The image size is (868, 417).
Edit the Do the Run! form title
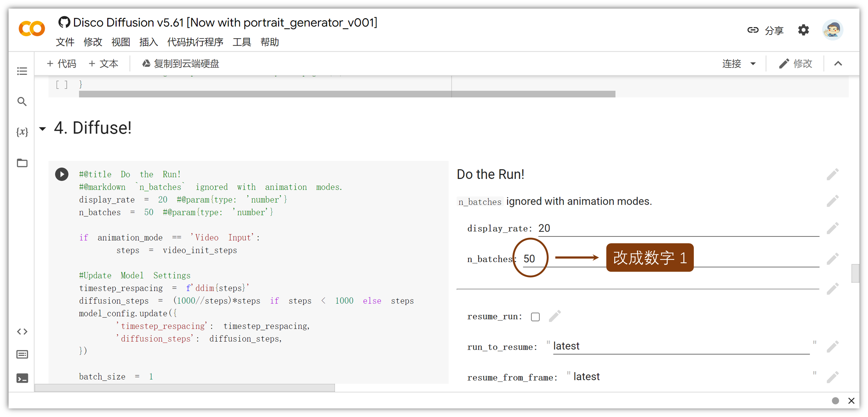pyautogui.click(x=833, y=174)
